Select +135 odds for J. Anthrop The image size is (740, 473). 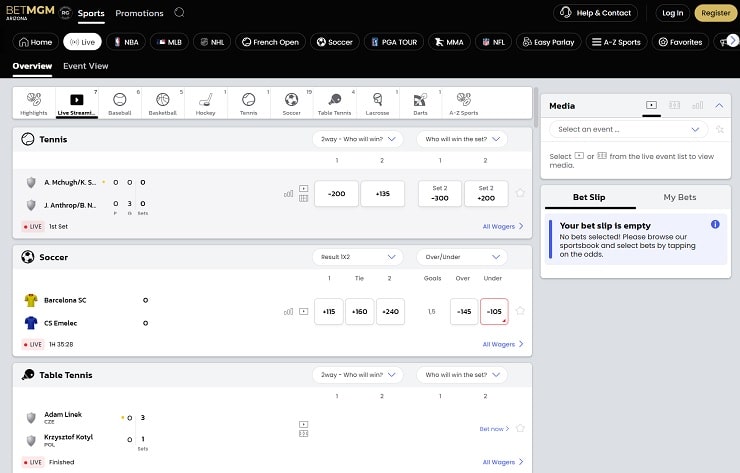[x=383, y=194]
